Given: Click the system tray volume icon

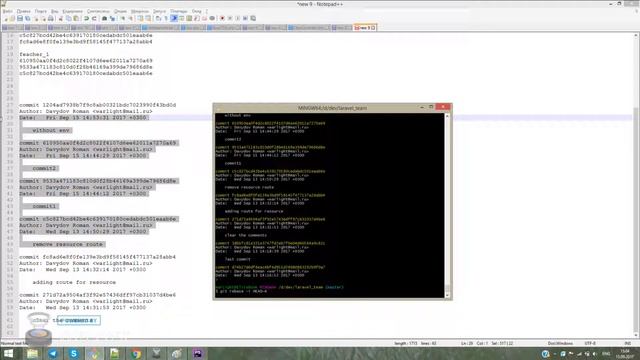Looking at the screenshot, I should [595, 354].
